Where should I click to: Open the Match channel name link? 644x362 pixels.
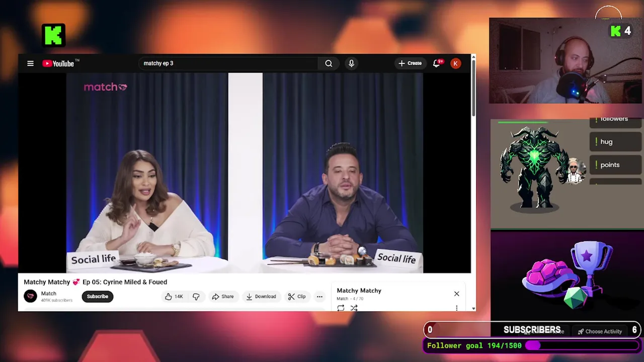pyautogui.click(x=49, y=294)
